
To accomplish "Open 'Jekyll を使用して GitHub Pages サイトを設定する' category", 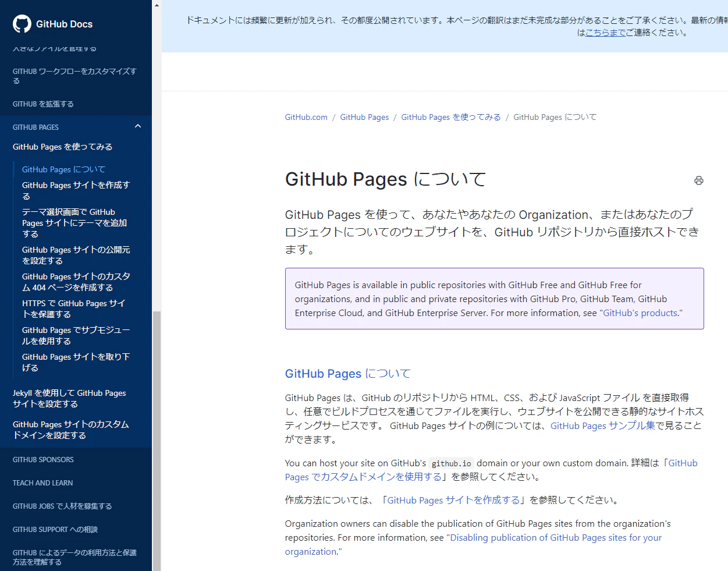I will tap(69, 398).
